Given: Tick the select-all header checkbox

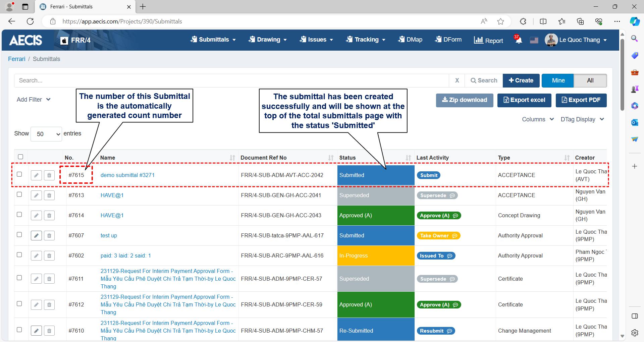Looking at the screenshot, I should [20, 157].
